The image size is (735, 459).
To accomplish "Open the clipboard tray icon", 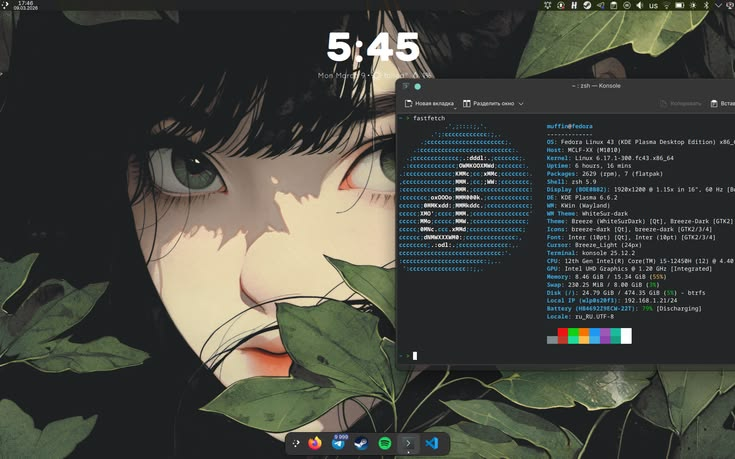I will pyautogui.click(x=614, y=5).
